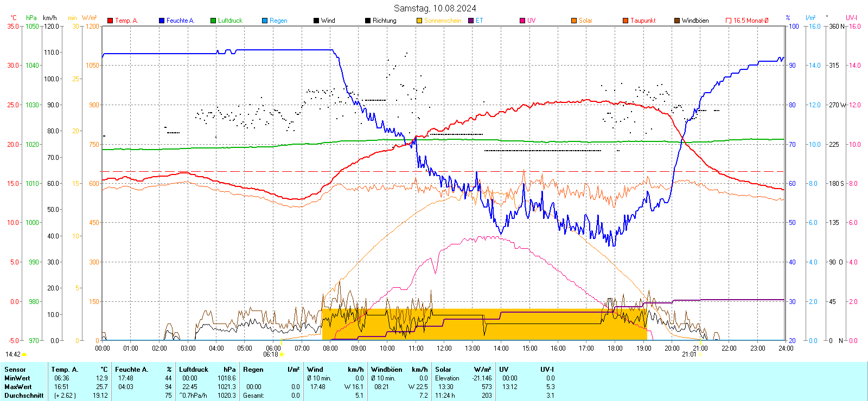The height and width of the screenshot is (401, 868).
Task: Click the light blue Regen legend square
Action: coord(265,21)
